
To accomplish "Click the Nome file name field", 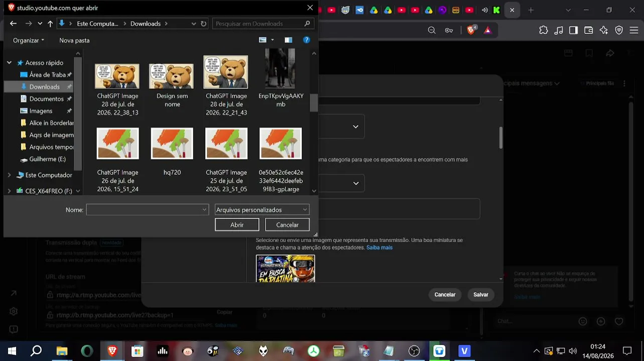I will [x=147, y=210].
